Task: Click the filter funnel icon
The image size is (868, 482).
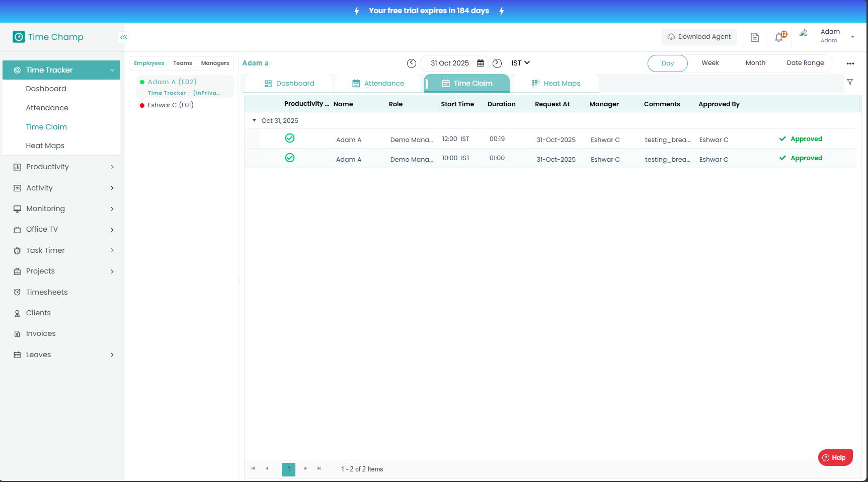Action: click(x=850, y=82)
